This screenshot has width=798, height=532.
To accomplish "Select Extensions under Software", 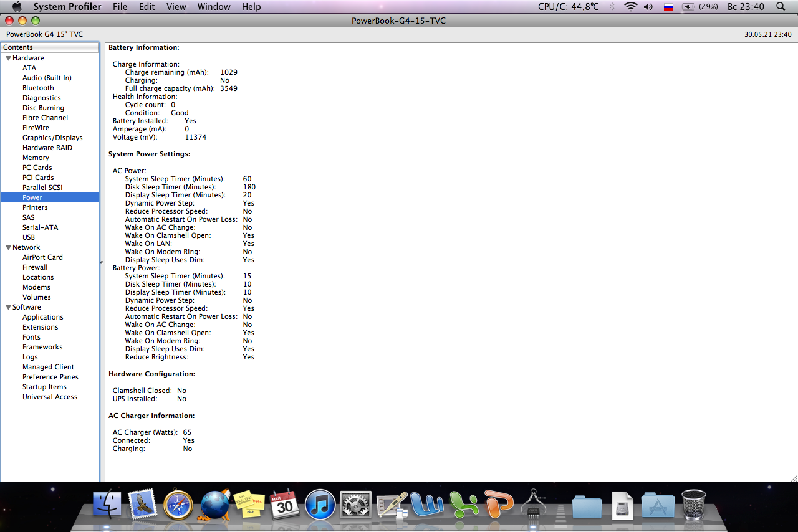I will pyautogui.click(x=49, y=327).
